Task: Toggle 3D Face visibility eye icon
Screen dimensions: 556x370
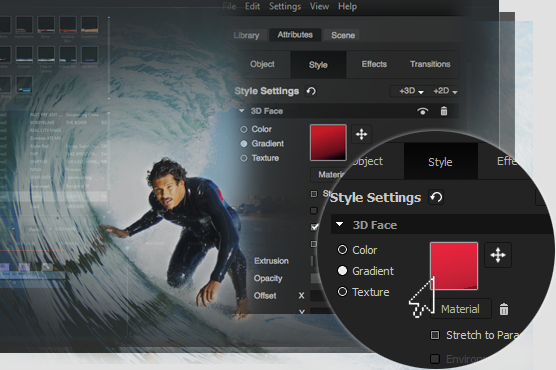Action: [422, 111]
